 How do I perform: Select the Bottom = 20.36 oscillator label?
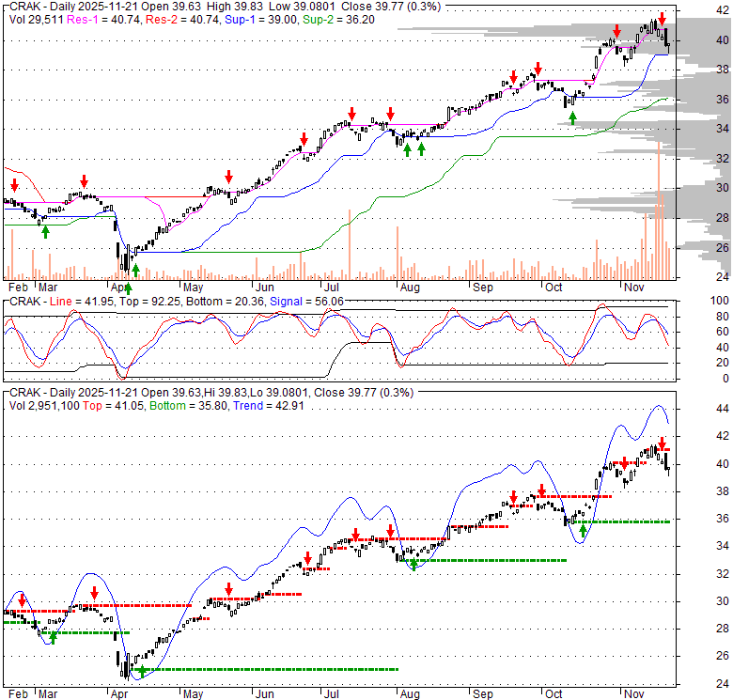point(226,302)
